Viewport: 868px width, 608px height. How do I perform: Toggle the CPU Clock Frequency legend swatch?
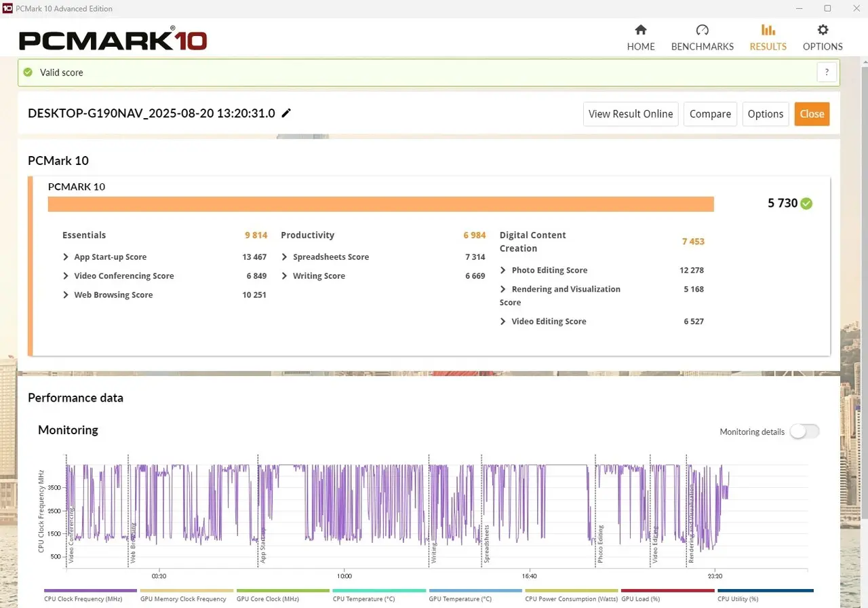coord(90,591)
